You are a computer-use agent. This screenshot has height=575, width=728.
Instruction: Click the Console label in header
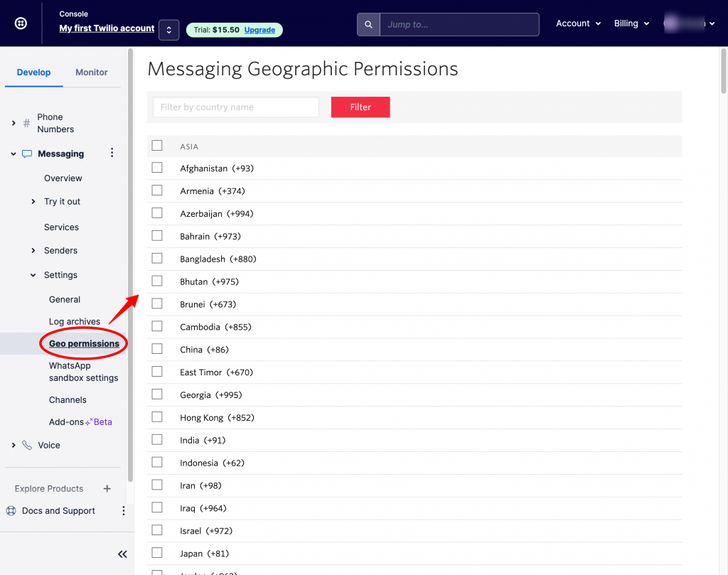73,14
